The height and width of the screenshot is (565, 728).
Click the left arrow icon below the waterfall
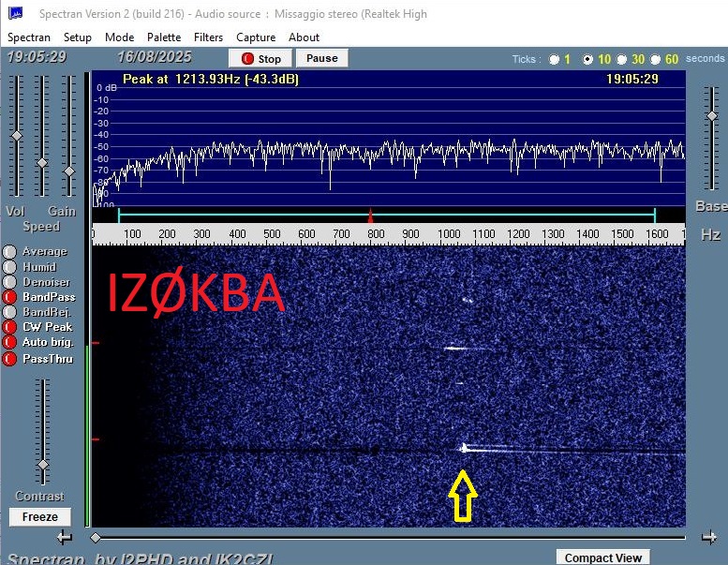[x=64, y=538]
